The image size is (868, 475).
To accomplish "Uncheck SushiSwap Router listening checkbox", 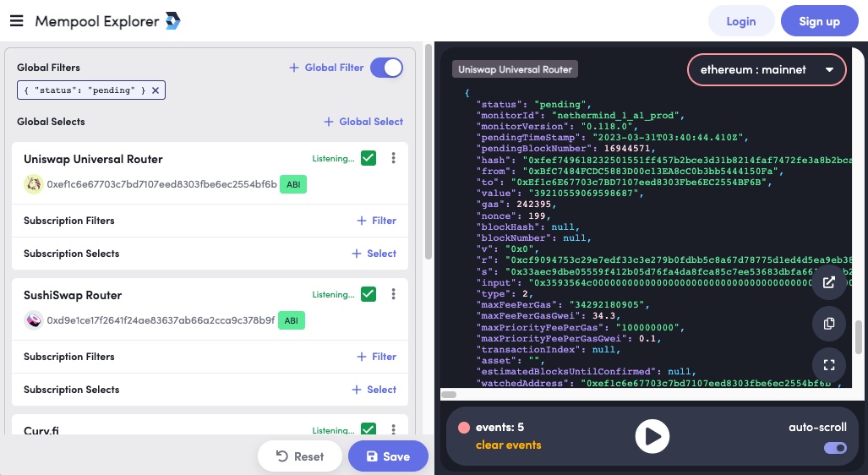I will [368, 294].
